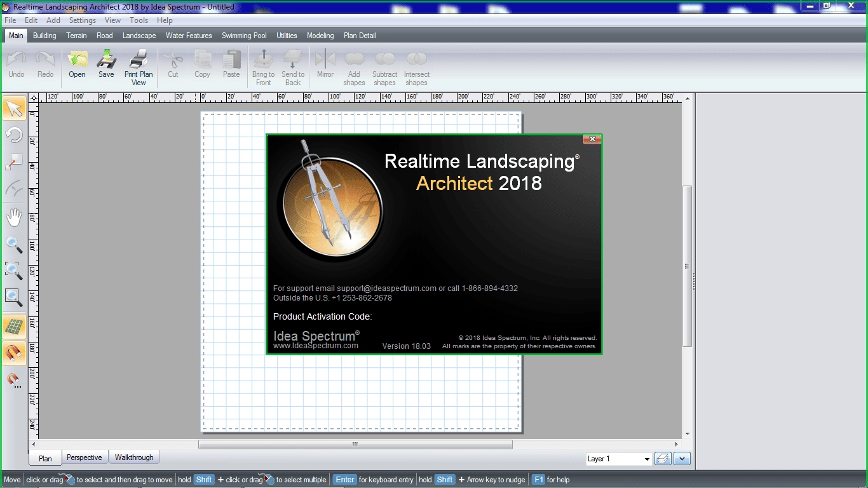Viewport: 868px width, 488px height.
Task: Click the vertical scrollbar thumb
Action: [x=687, y=266]
